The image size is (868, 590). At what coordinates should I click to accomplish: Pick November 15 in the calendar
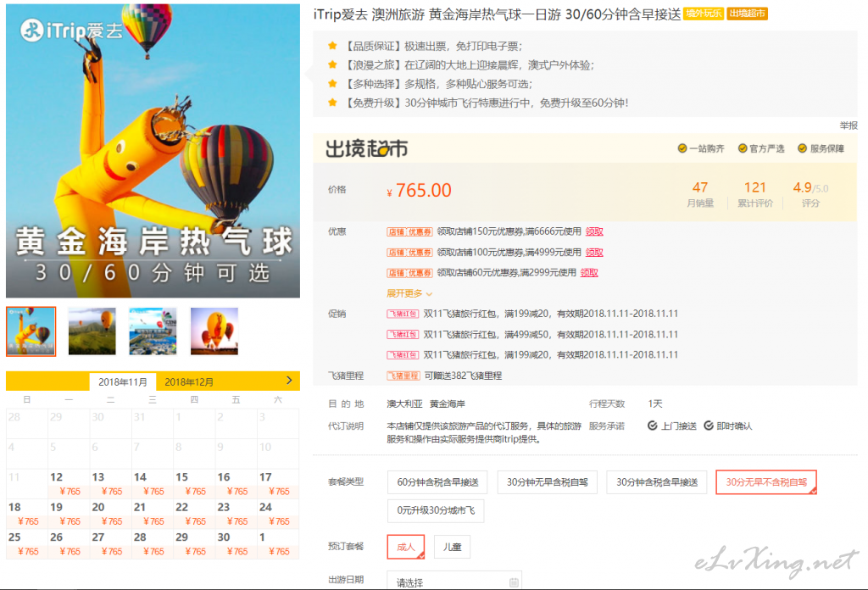click(x=194, y=484)
